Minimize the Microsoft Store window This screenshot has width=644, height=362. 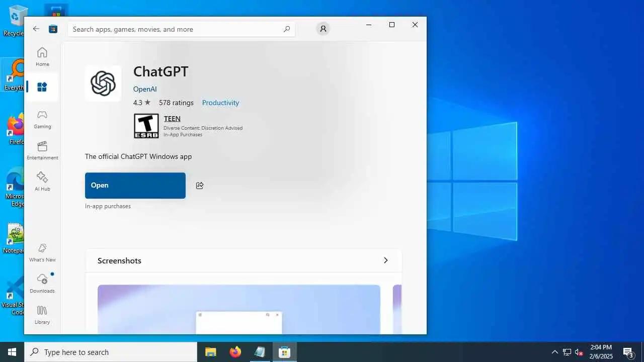(x=369, y=25)
